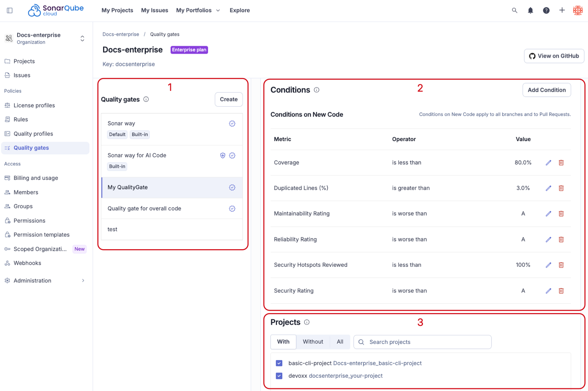
Task: Uncheck the basic-cli-project checkbox
Action: pos(279,363)
